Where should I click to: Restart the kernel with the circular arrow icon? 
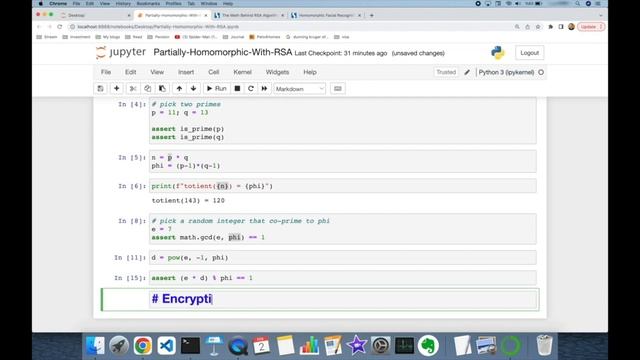coord(251,89)
